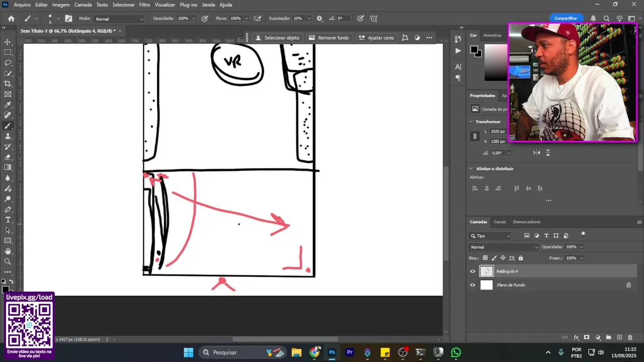Select the Frame tool
Screen dimensions: 644x362
point(8,94)
